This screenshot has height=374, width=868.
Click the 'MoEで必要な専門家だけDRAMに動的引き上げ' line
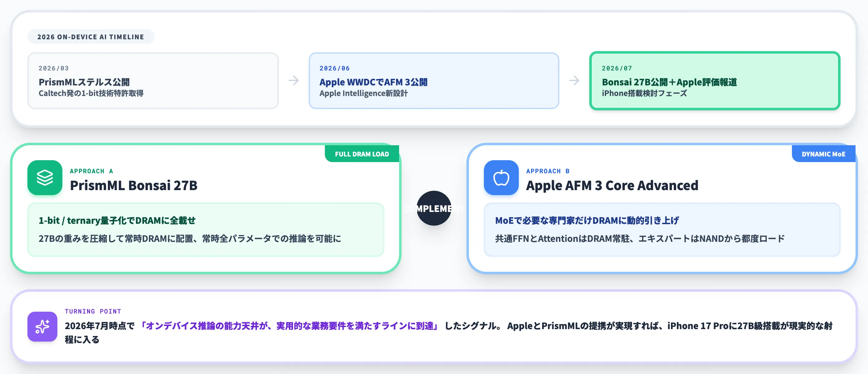click(587, 220)
